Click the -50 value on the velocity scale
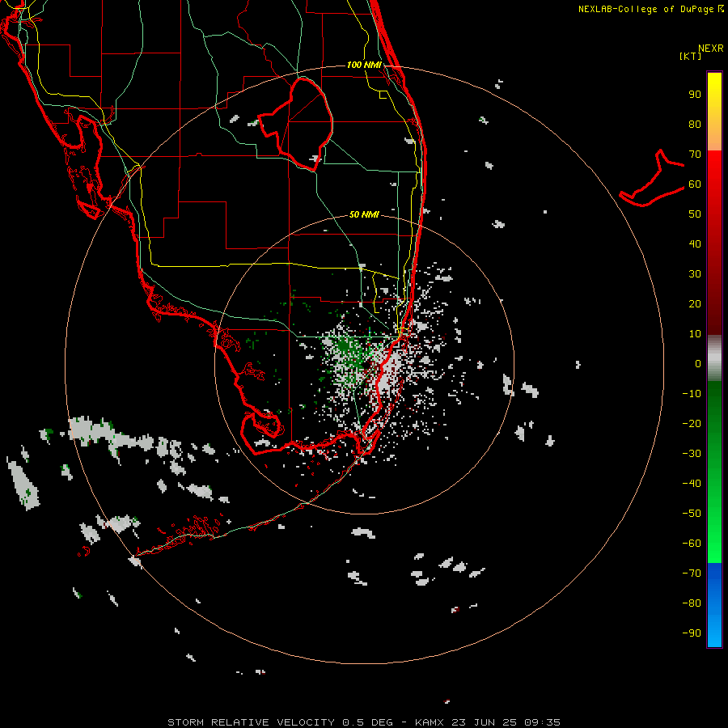 692,514
